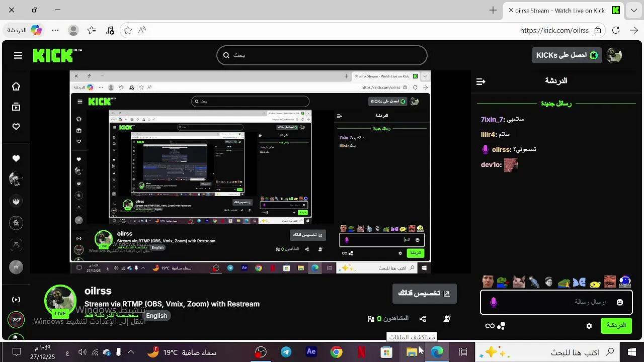Insert the sad Pepe emote
Image resolution: width=644 pixels, height=362 pixels.
coord(564,283)
